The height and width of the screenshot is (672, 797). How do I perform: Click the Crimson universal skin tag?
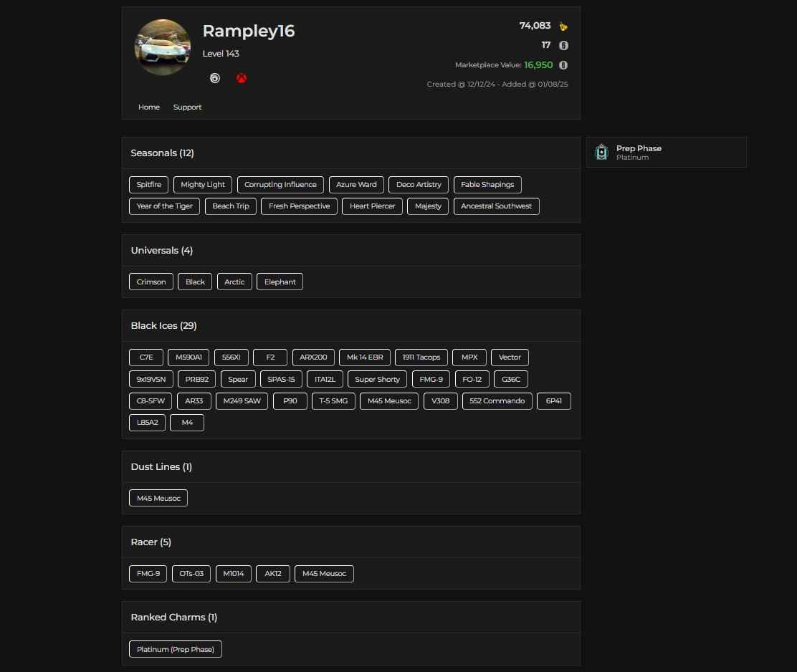tap(151, 282)
